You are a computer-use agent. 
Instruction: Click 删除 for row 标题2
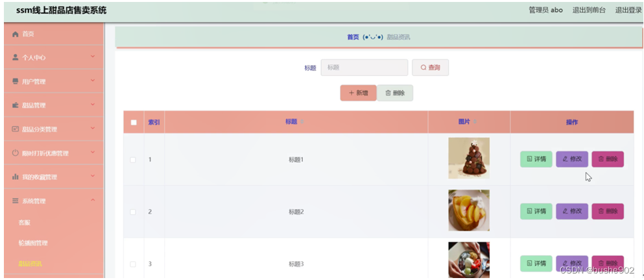608,211
